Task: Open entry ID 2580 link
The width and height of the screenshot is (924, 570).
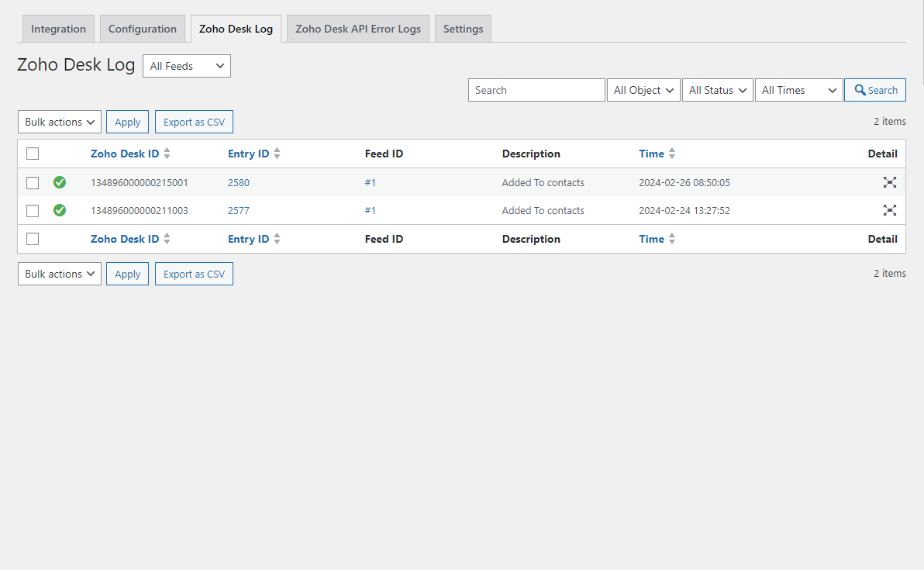Action: tap(239, 183)
